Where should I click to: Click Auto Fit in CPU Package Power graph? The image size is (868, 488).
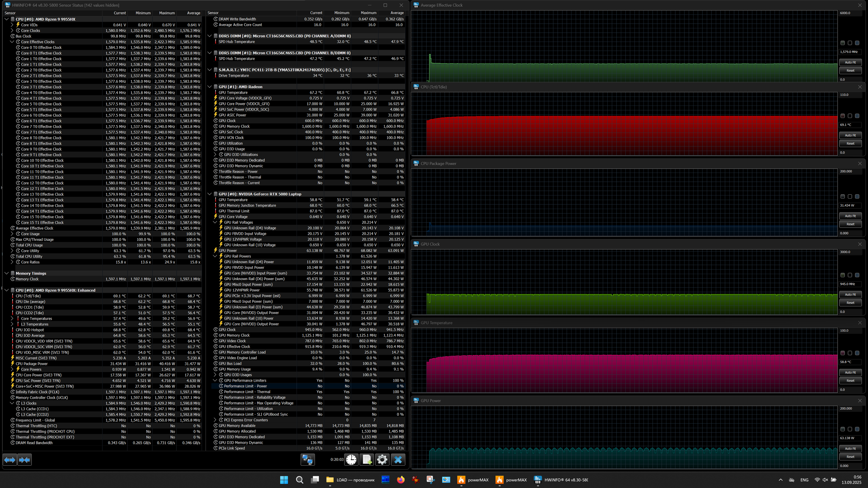pos(850,216)
